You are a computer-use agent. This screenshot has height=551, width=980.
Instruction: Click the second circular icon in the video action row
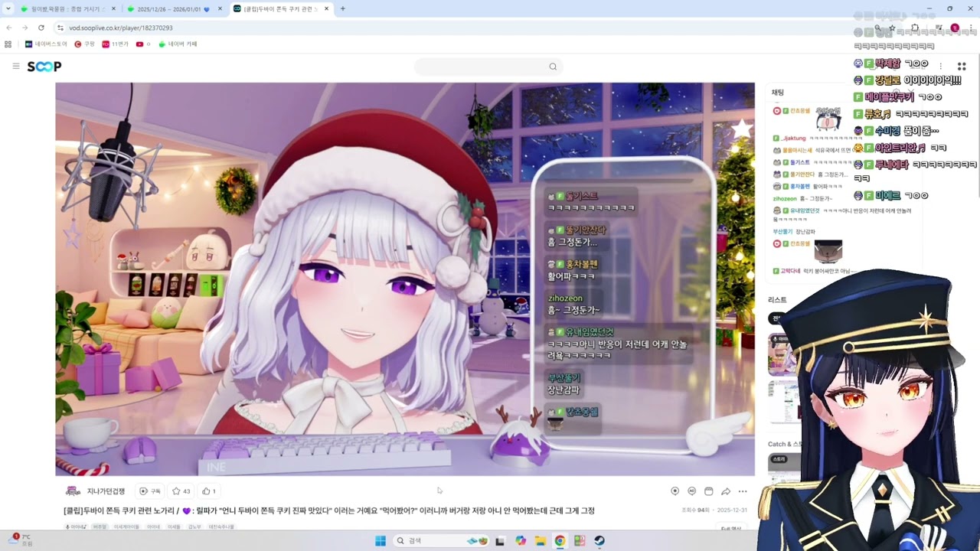[x=691, y=491]
